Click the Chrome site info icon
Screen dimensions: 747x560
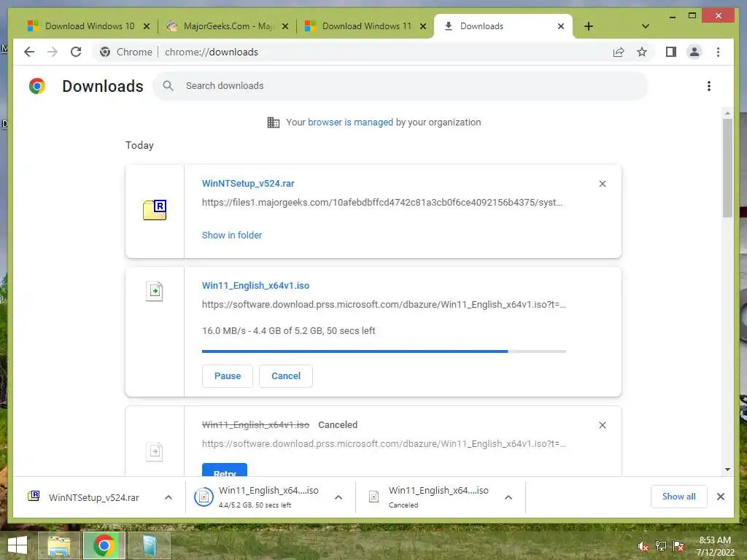(105, 52)
